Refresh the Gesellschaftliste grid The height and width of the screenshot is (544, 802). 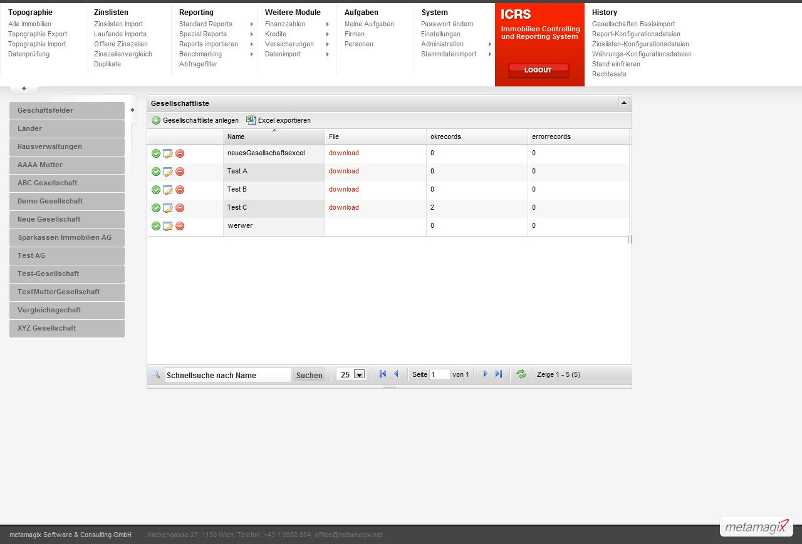(x=521, y=374)
